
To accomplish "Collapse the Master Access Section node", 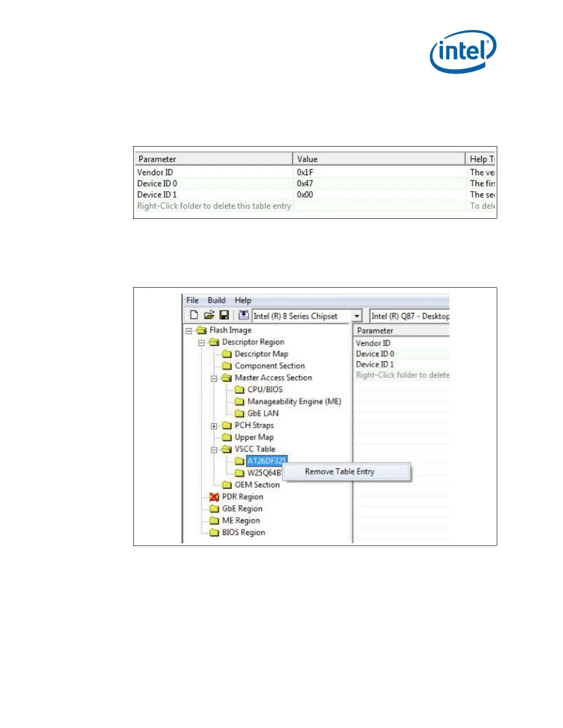I will coord(214,379).
